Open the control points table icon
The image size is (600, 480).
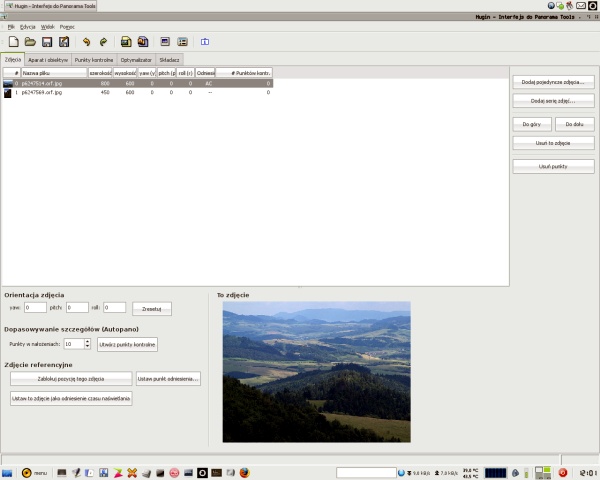click(x=182, y=42)
